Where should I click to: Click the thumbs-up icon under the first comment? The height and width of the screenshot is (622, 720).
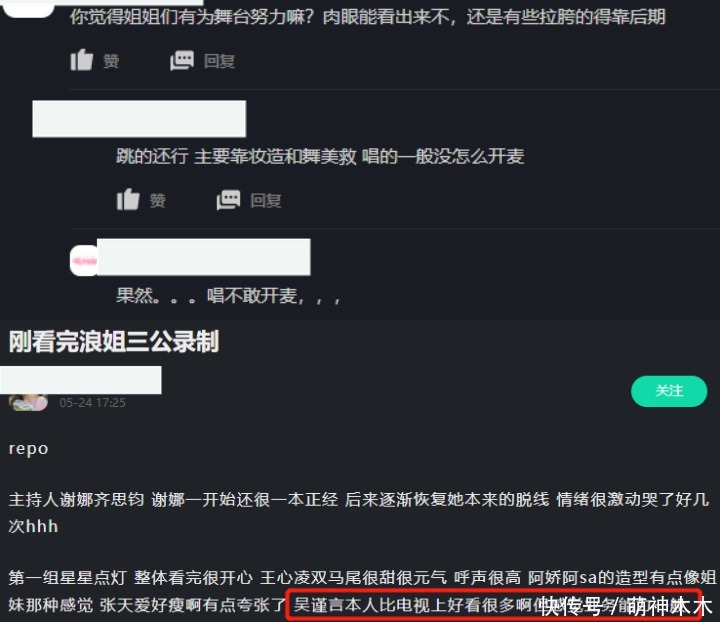pyautogui.click(x=82, y=60)
